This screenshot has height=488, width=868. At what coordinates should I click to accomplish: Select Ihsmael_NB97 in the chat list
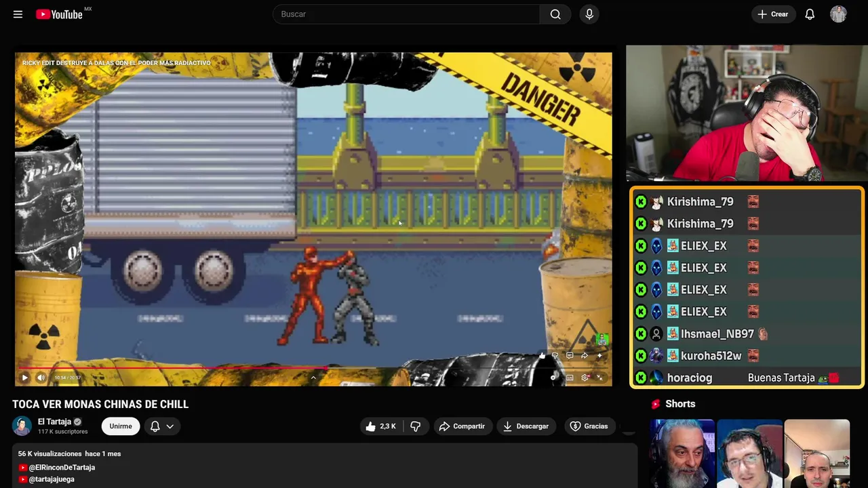tap(717, 334)
